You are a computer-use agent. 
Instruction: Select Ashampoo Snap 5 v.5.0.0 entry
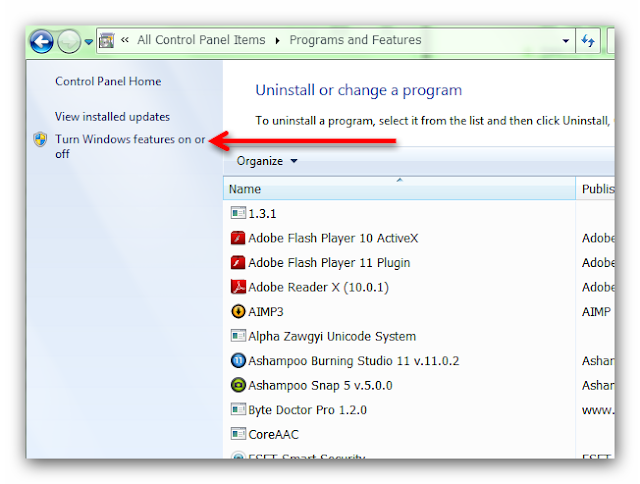click(320, 385)
